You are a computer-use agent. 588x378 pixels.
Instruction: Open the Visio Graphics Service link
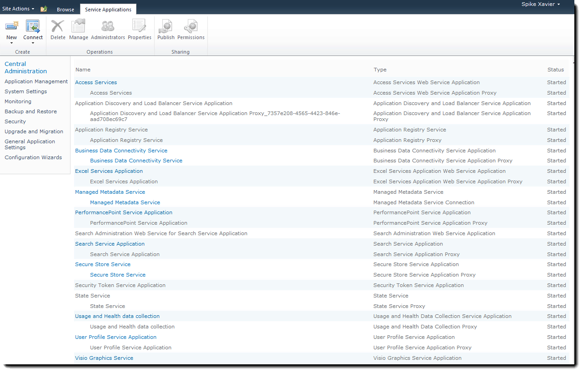104,358
